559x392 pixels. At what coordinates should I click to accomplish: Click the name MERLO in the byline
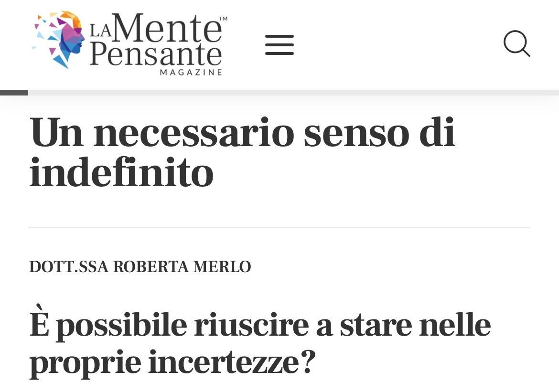pos(222,266)
